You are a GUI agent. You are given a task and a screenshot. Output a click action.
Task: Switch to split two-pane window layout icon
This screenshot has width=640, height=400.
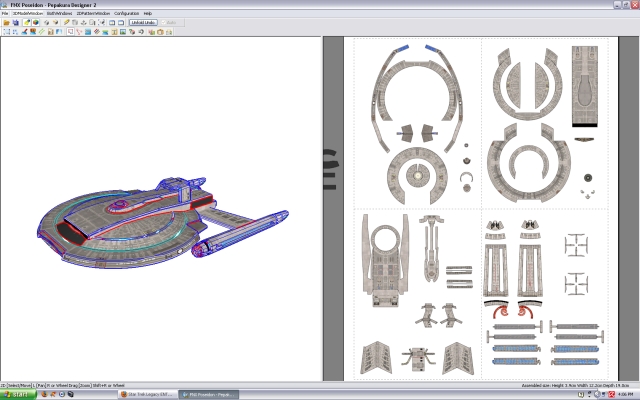[112, 22]
